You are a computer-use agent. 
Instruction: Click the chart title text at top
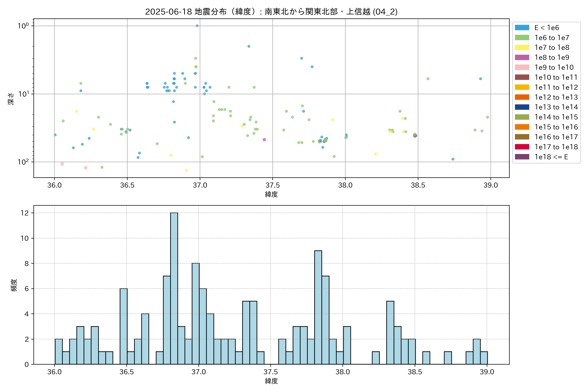click(x=271, y=12)
